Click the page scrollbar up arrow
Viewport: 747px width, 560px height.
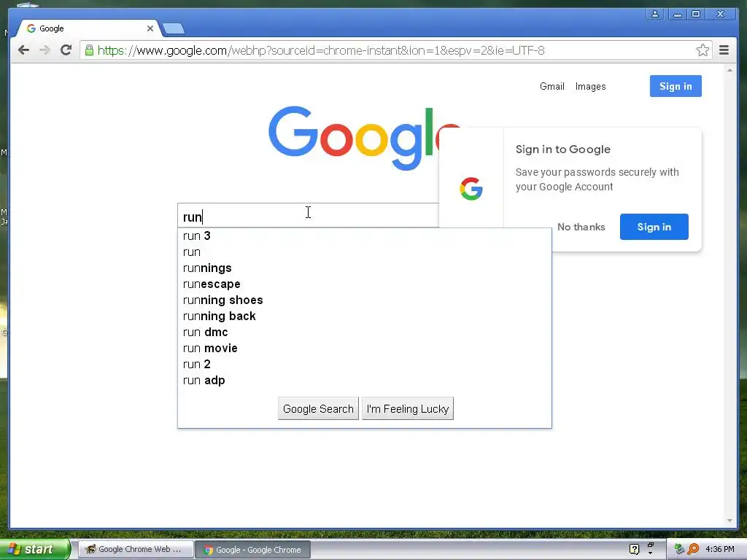tap(729, 70)
